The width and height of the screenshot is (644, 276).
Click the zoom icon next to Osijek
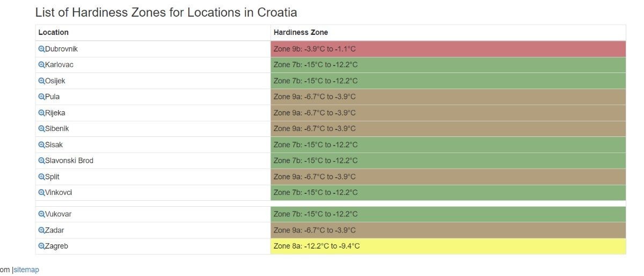pos(41,81)
